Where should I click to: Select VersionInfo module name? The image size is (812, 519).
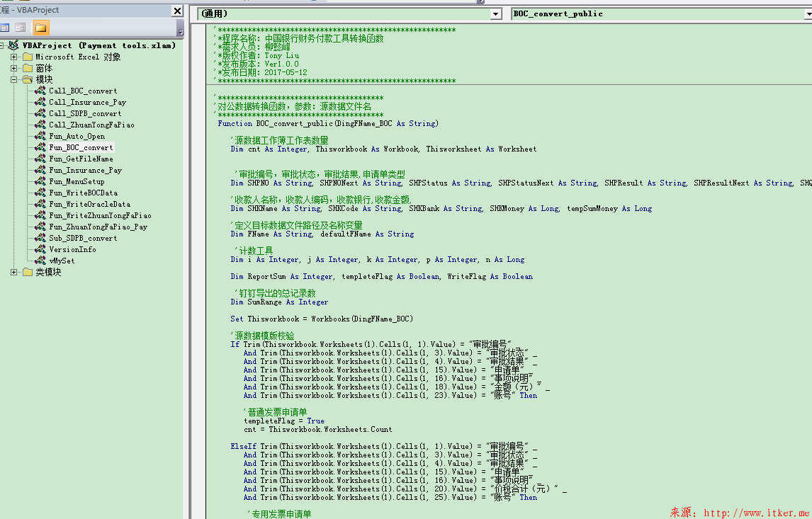pyautogui.click(x=72, y=250)
